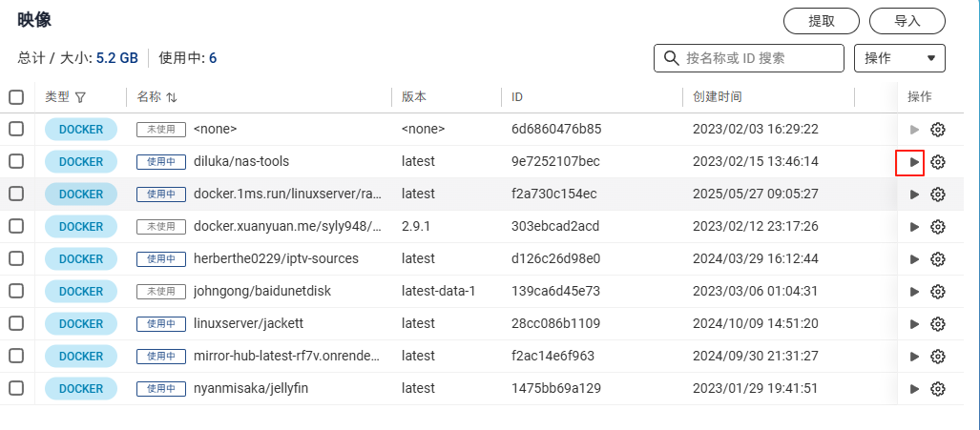Image resolution: width=980 pixels, height=430 pixels.
Task: Focus the name or ID search field
Action: pos(749,58)
